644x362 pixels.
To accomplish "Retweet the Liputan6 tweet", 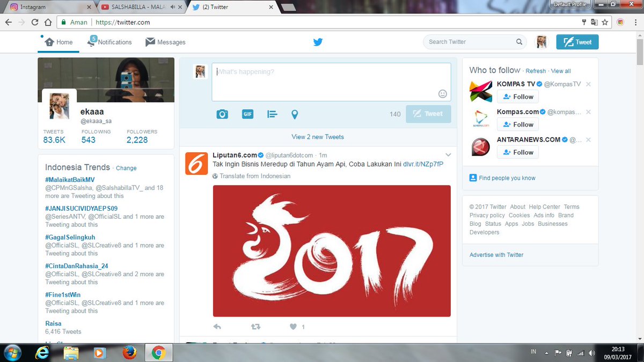I will 256,326.
